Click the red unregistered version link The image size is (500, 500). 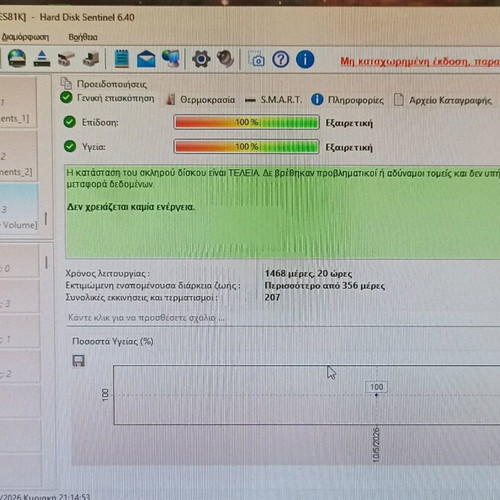pos(420,62)
